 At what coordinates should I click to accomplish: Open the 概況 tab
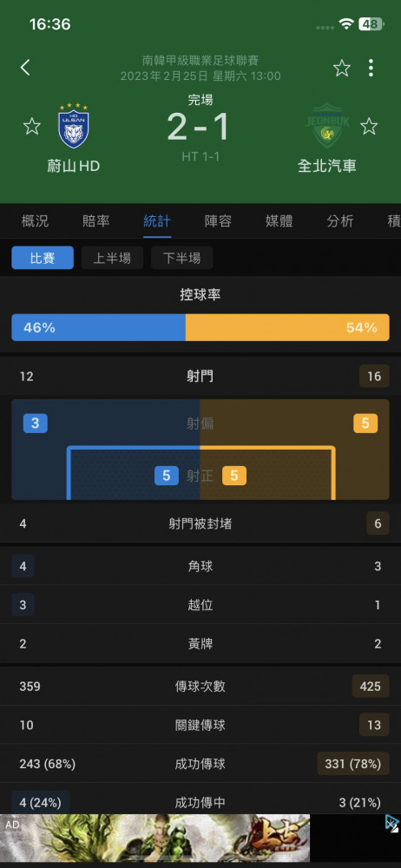pos(35,221)
